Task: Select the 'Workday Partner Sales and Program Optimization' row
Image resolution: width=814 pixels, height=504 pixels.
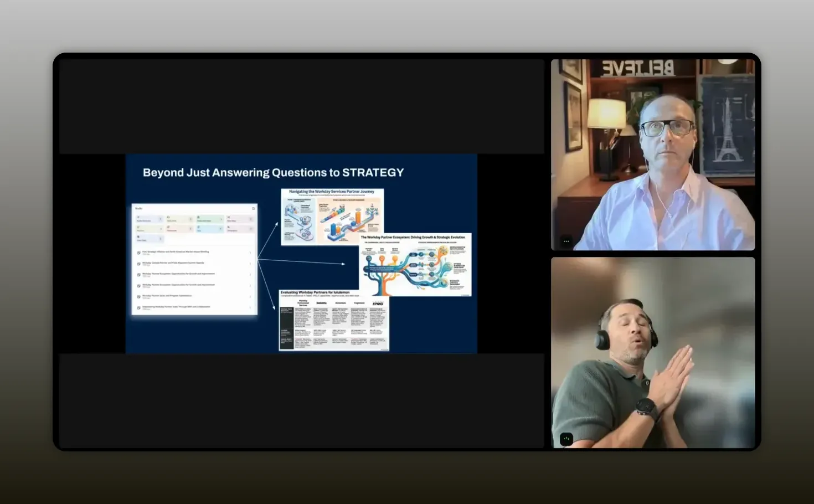Action: pyautogui.click(x=194, y=296)
